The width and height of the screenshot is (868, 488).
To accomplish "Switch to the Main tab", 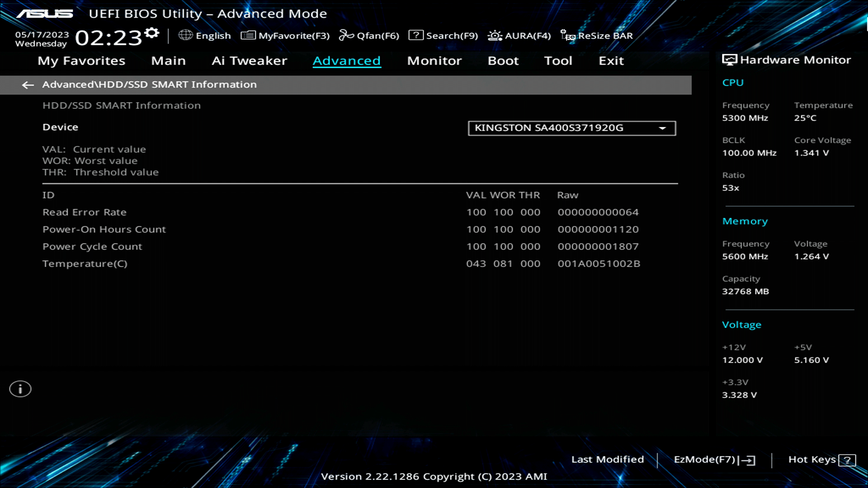I will 168,61.
